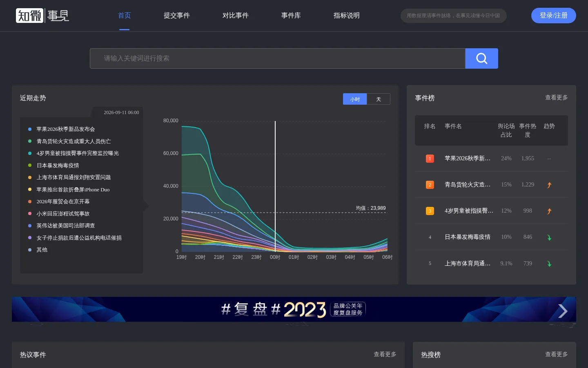Toggle legend 其他 series
This screenshot has height=368, width=588.
click(38, 250)
